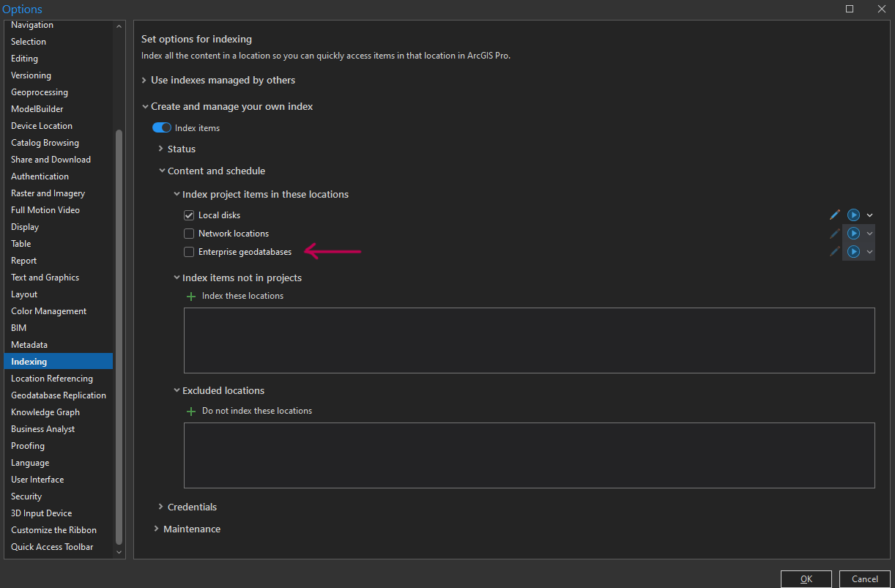895x588 pixels.
Task: Click the pencil edit icon for Local disks
Action: click(835, 215)
